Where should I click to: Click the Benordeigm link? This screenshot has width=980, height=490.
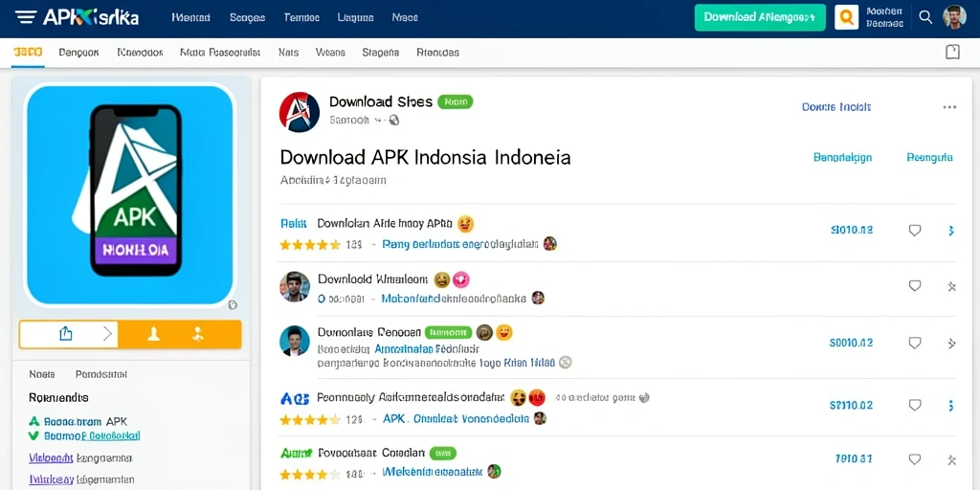(x=842, y=158)
